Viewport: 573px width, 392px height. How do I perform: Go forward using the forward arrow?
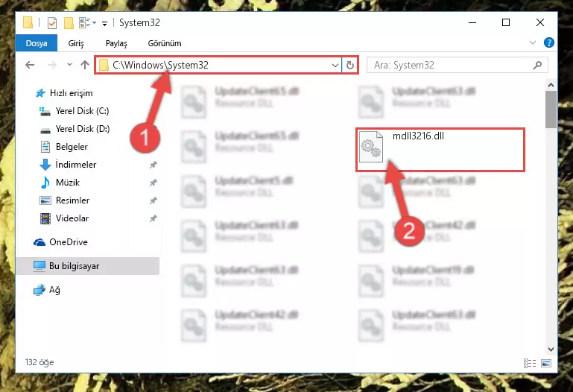tap(52, 65)
